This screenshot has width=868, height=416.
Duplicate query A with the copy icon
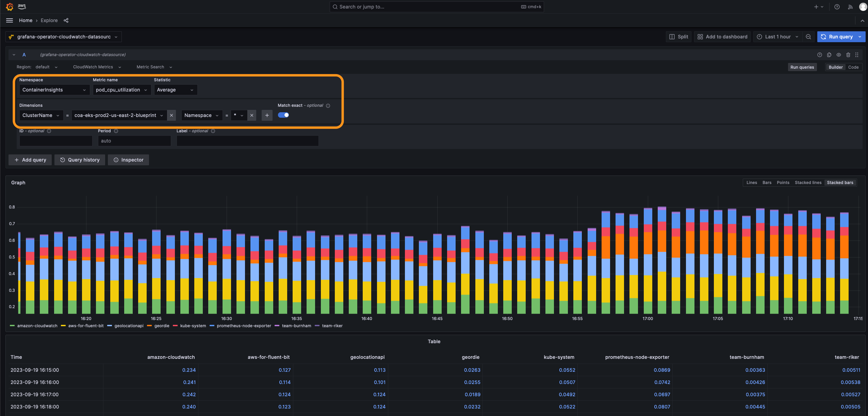pos(829,55)
